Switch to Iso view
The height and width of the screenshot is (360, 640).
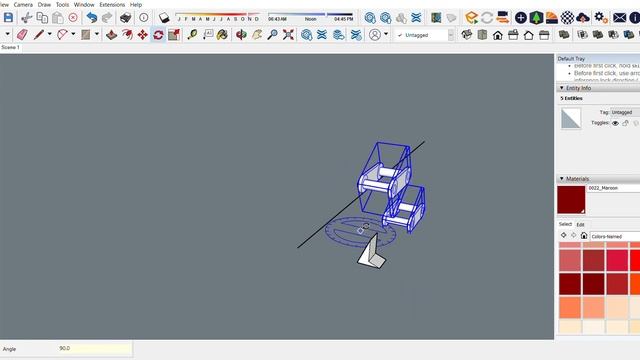467,35
